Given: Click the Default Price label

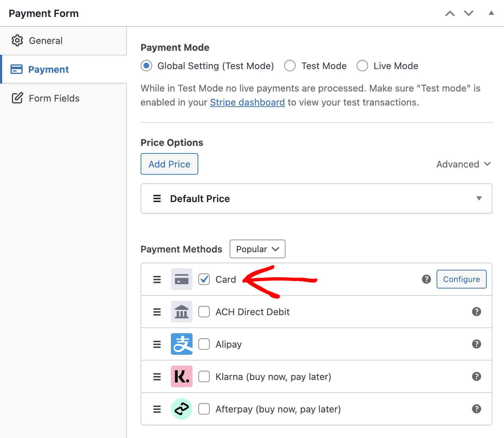Looking at the screenshot, I should 200,198.
